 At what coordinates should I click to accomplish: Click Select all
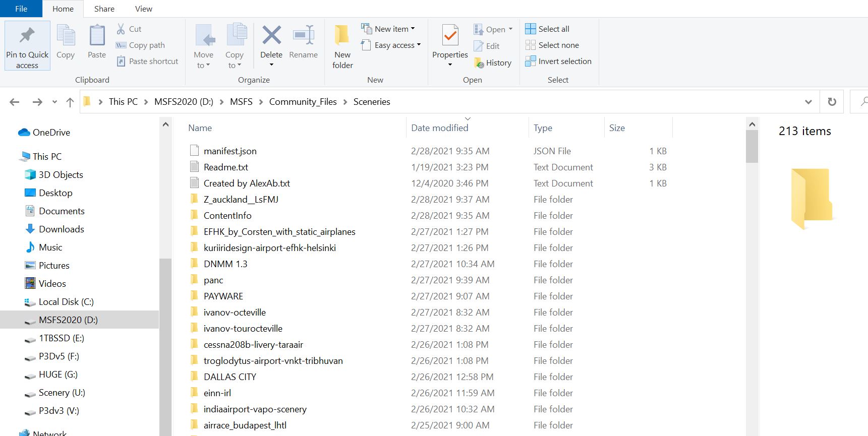pyautogui.click(x=547, y=29)
